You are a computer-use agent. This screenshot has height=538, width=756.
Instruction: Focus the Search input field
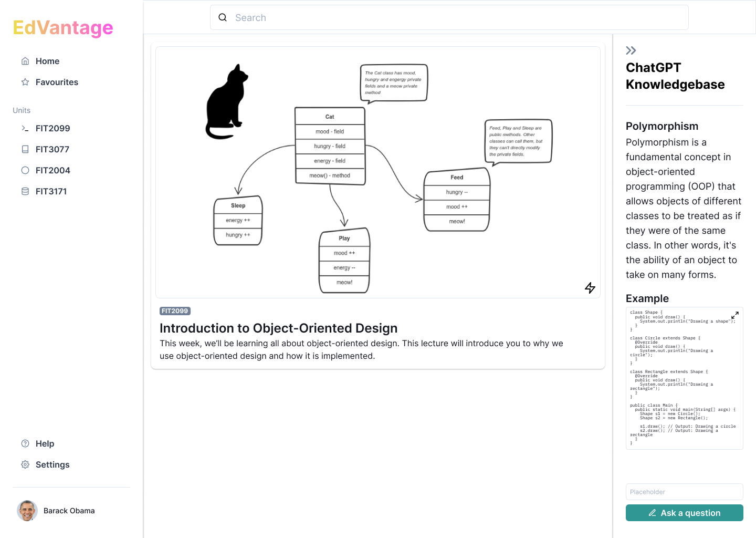[449, 17]
